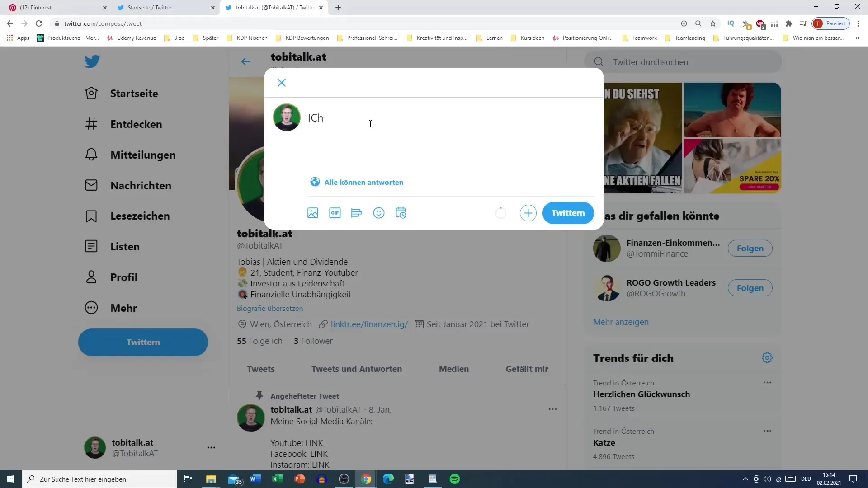Open the Chrome extensions puzzle icon

point(789,23)
